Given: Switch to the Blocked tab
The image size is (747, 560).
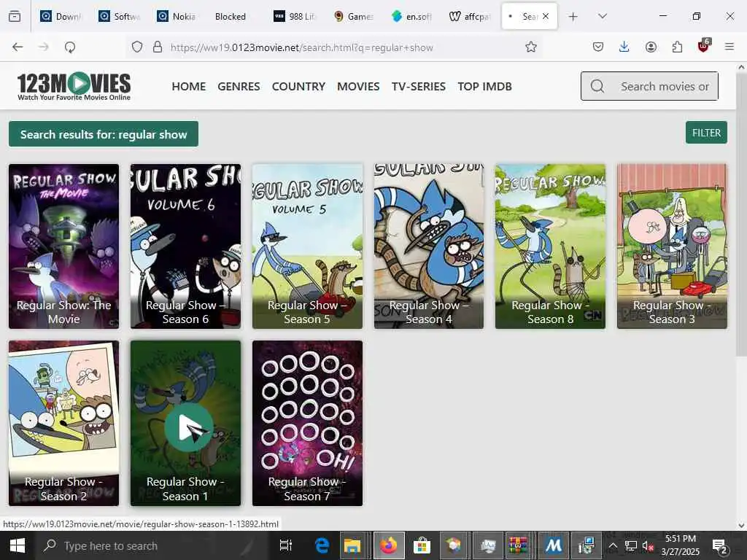Looking at the screenshot, I should point(230,17).
